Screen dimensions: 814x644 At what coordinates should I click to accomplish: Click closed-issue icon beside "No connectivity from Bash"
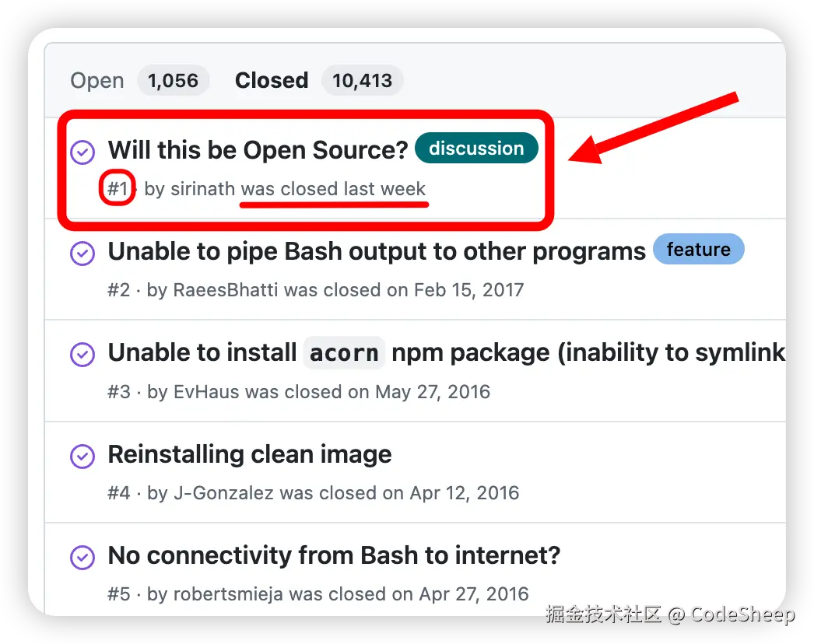click(82, 557)
